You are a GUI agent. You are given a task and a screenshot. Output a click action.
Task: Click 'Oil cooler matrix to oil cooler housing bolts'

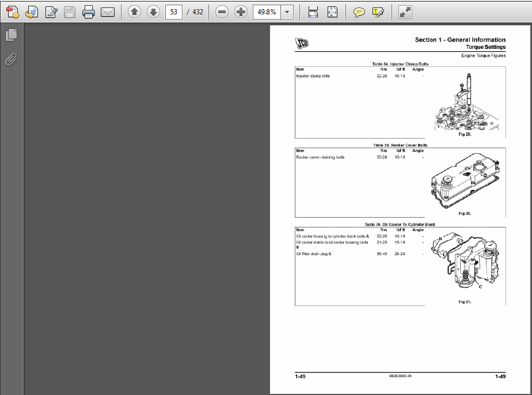coord(332,242)
